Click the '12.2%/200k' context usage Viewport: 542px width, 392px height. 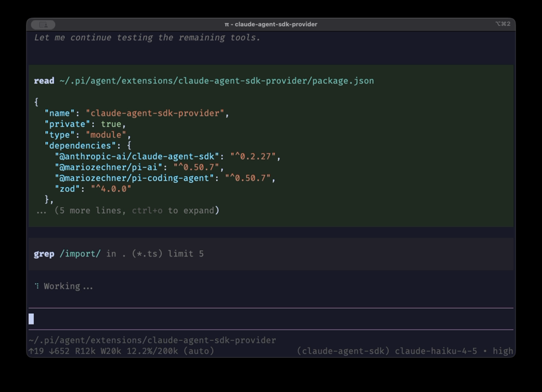[152, 351]
